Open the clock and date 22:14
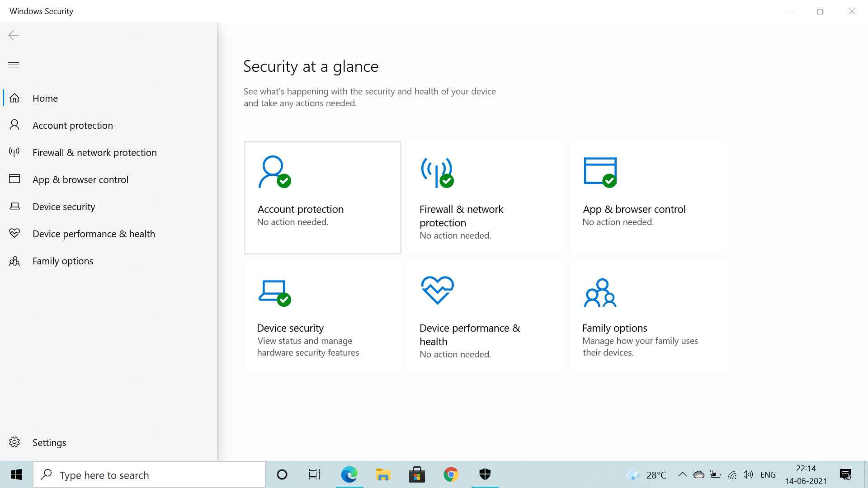The height and width of the screenshot is (488, 868). click(806, 474)
